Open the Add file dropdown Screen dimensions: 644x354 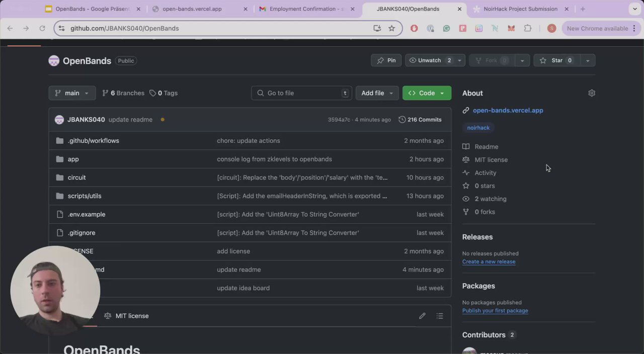pos(377,93)
